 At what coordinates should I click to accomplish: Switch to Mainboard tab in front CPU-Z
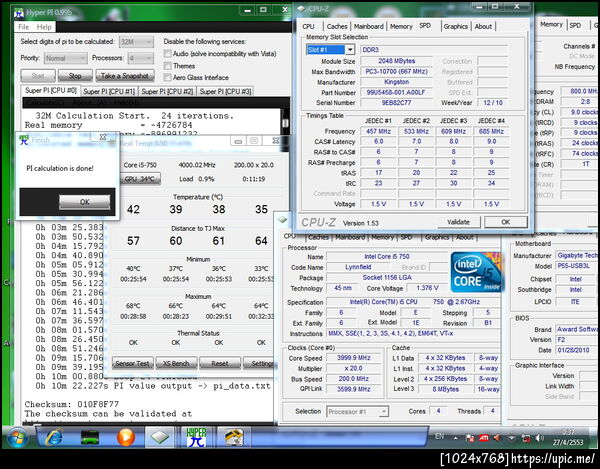coord(368,26)
